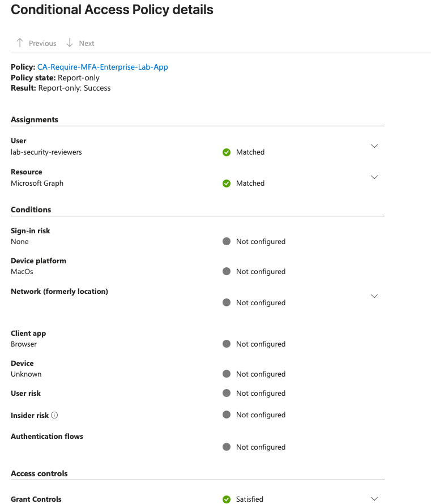Click the 'User risk' label
The image size is (431, 504).
click(x=25, y=394)
